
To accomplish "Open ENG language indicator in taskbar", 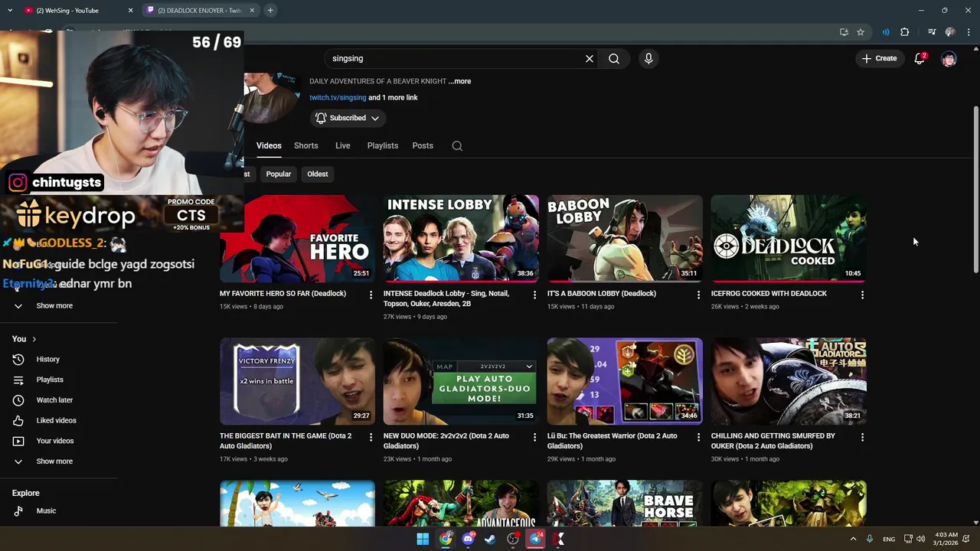I will coord(889,539).
